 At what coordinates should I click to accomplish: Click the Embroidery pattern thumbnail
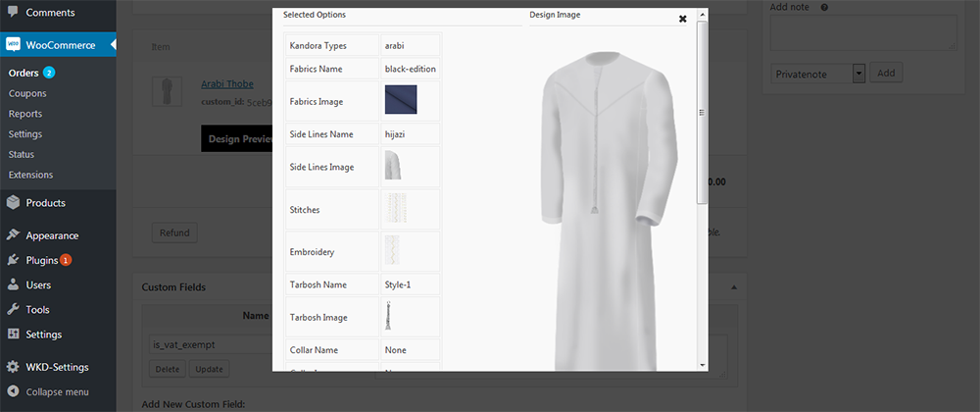click(393, 250)
